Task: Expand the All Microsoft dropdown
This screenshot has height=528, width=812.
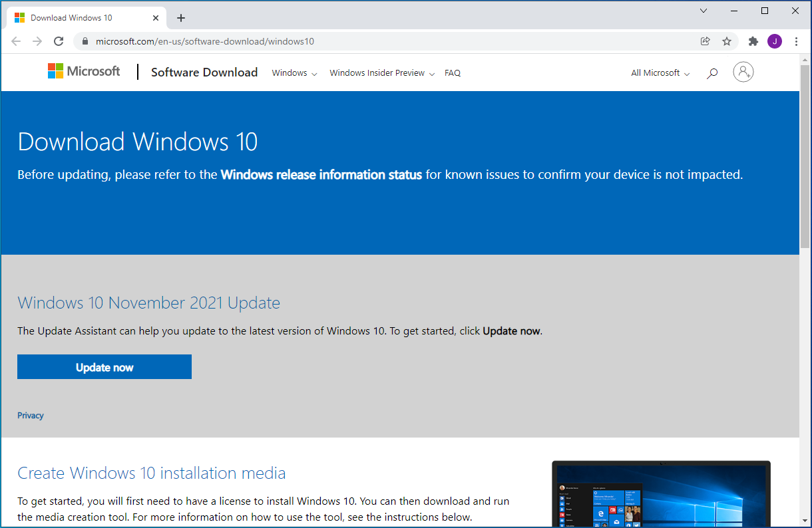Action: point(660,73)
